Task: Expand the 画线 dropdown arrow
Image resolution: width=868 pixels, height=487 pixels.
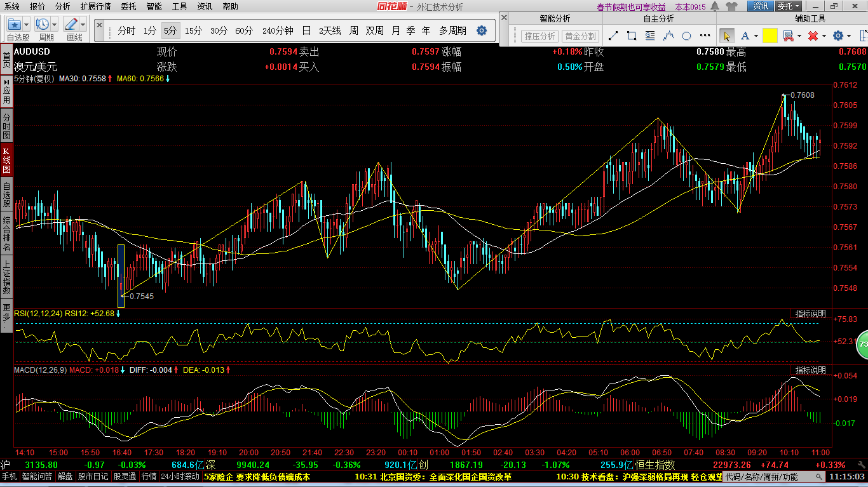Action: (83, 25)
